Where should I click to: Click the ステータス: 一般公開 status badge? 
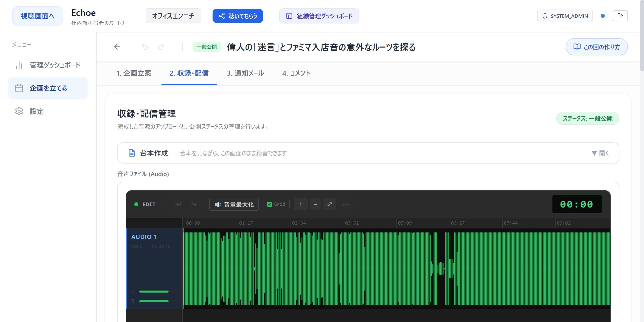[588, 118]
